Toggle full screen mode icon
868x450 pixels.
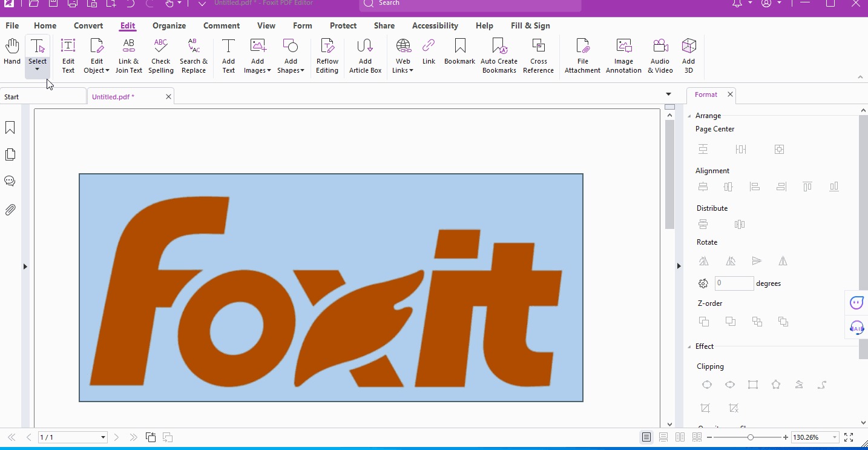849,437
